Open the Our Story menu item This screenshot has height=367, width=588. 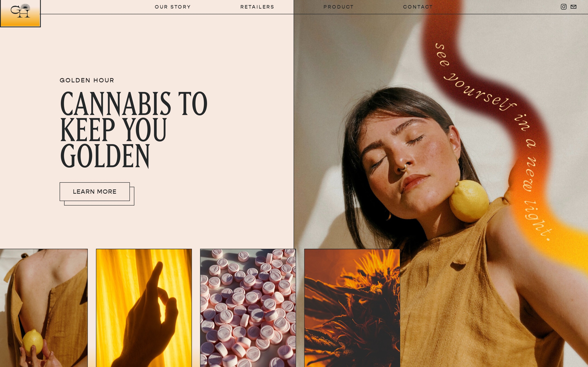pyautogui.click(x=173, y=7)
